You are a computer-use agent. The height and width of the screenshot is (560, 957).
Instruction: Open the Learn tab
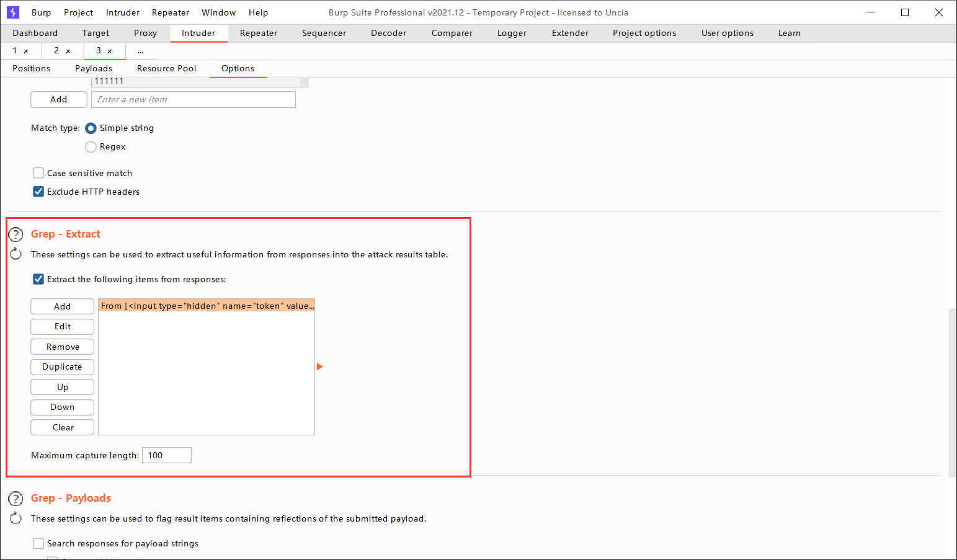coord(790,33)
